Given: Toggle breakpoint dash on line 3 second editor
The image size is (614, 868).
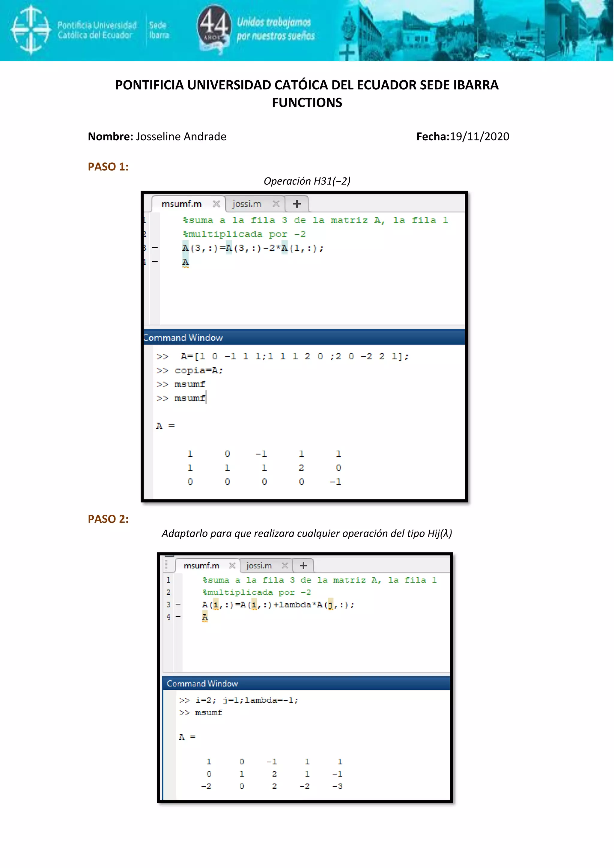Looking at the screenshot, I should click(x=178, y=605).
